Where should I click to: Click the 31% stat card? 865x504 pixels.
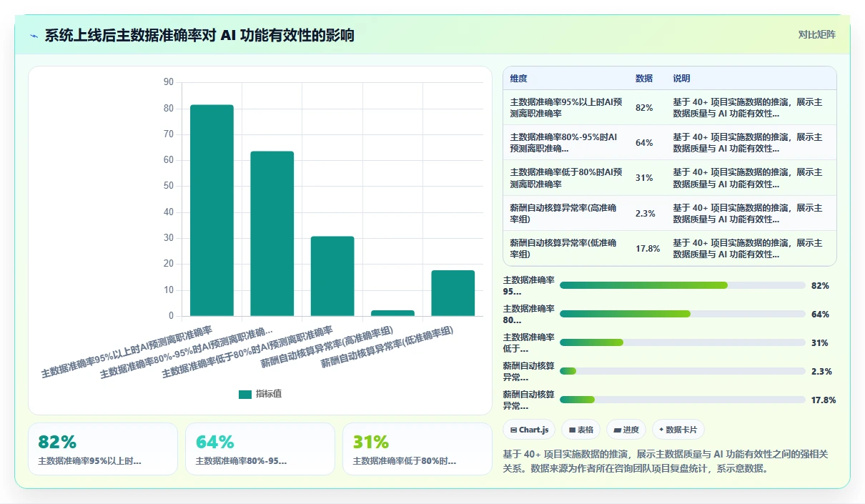[417, 449]
